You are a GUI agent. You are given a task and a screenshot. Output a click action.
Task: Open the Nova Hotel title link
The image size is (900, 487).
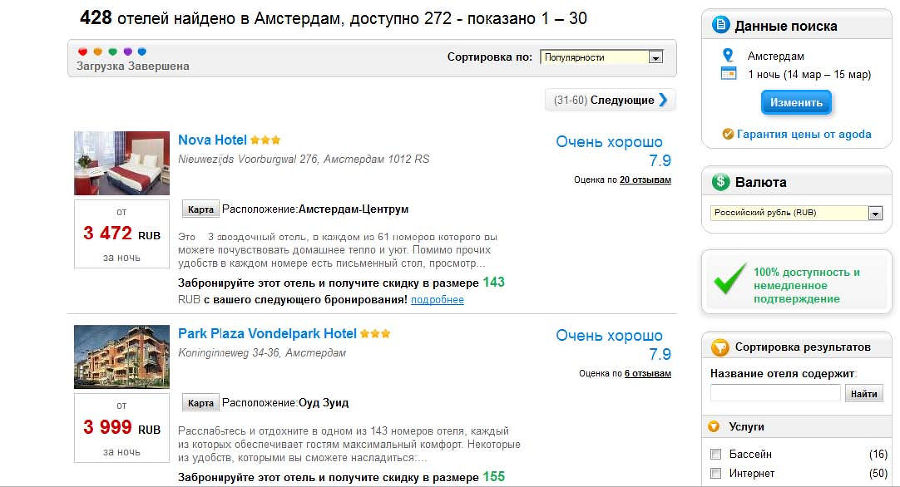(212, 140)
